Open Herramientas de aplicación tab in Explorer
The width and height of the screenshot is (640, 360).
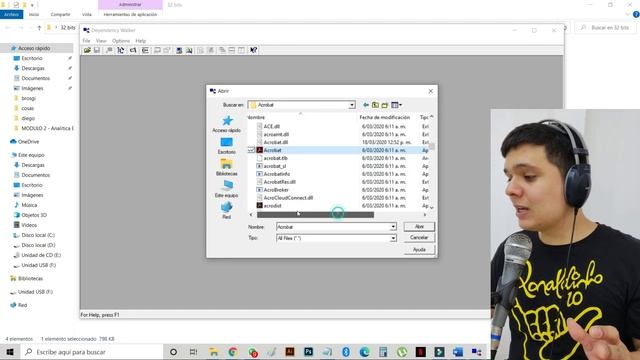130,14
